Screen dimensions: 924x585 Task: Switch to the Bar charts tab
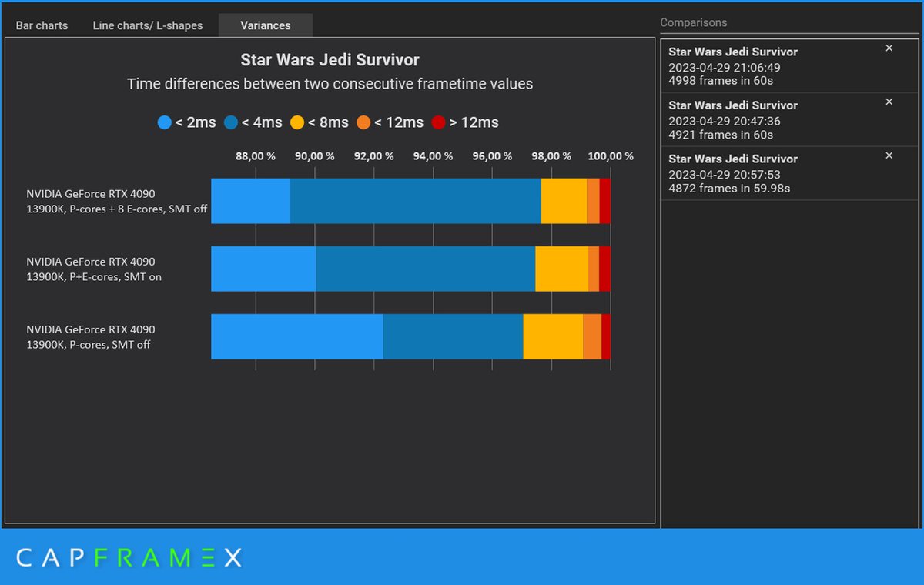(42, 25)
